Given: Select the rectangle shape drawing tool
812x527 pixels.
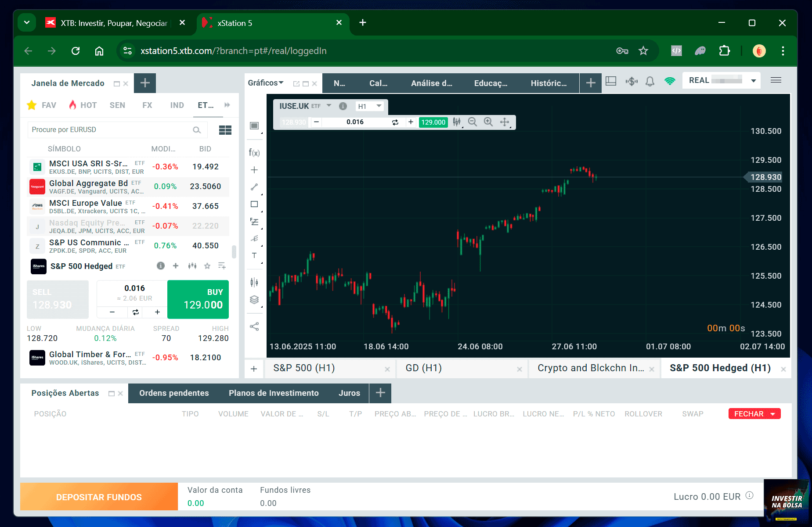Looking at the screenshot, I should click(254, 204).
